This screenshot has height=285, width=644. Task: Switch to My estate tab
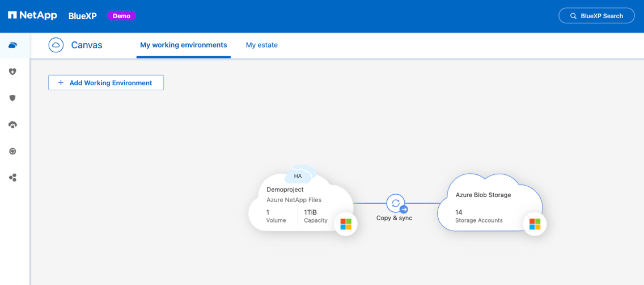point(261,45)
